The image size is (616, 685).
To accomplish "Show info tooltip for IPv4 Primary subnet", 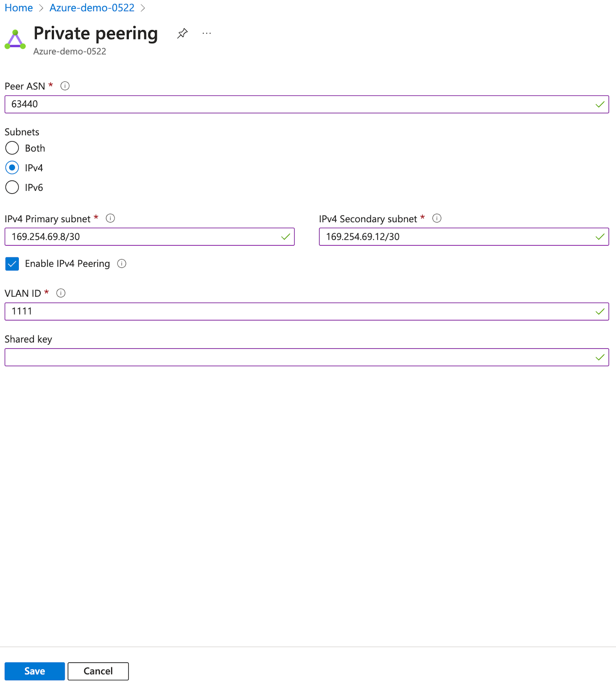I will click(x=110, y=218).
